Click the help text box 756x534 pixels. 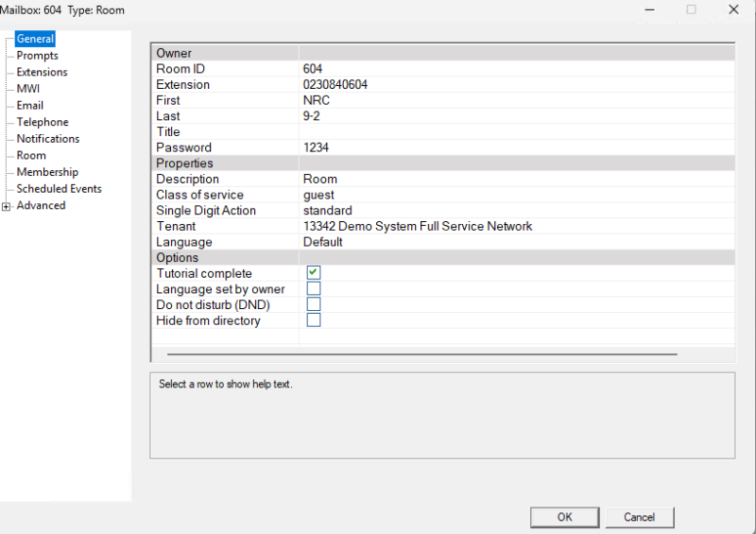coord(442,415)
